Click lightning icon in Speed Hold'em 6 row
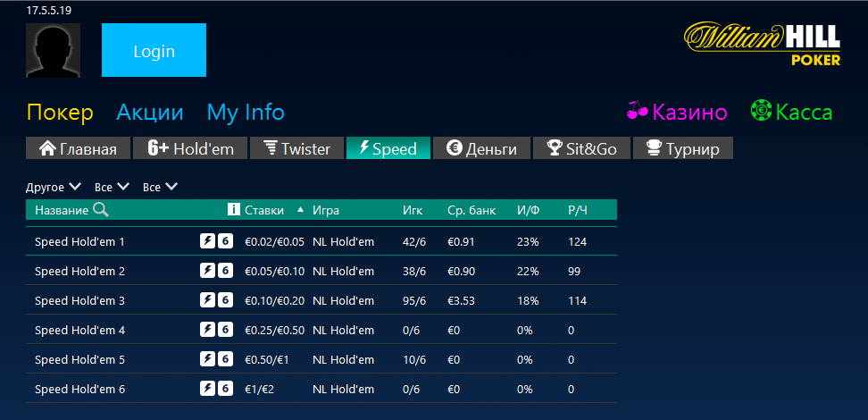The image size is (868, 420). [207, 389]
